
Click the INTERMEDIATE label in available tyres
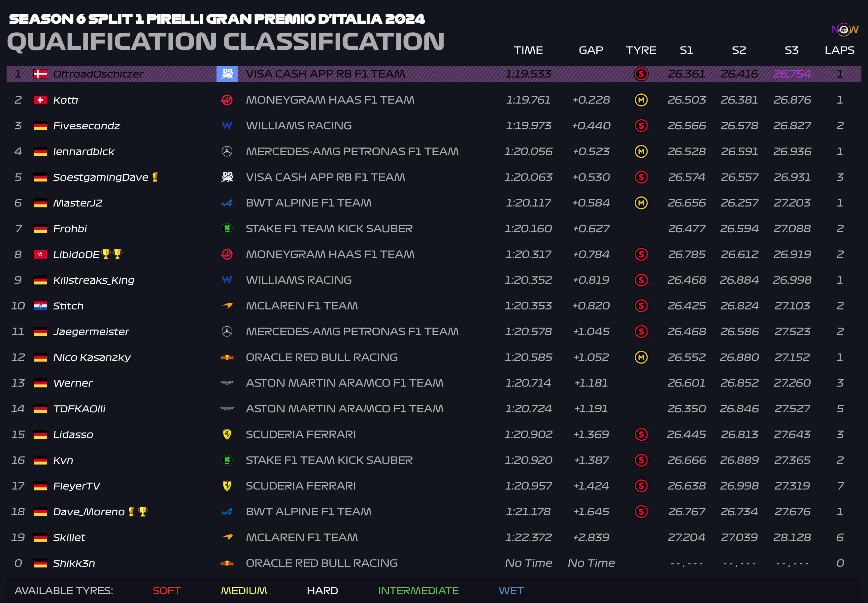pos(418,590)
